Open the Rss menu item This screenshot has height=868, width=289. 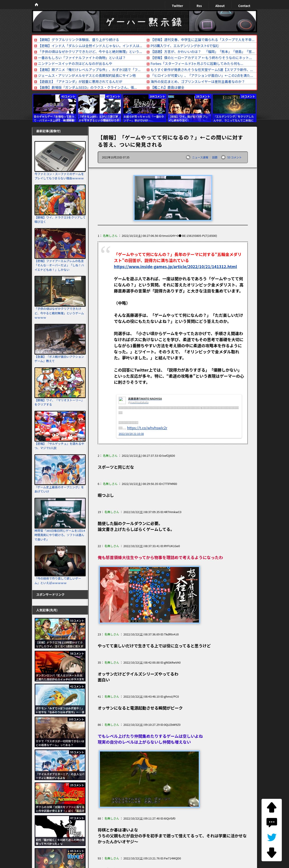pos(199,6)
